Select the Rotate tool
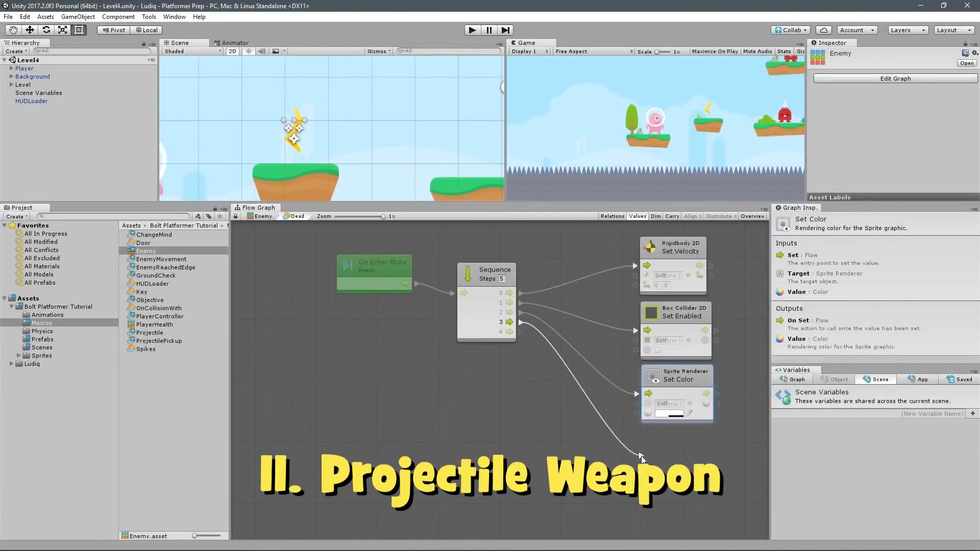 (46, 30)
